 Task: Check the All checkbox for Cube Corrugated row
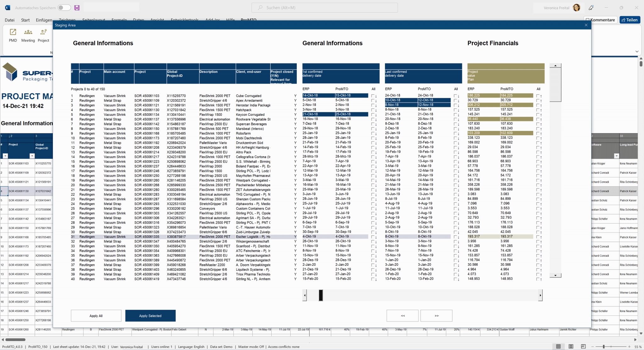pyautogui.click(x=373, y=96)
